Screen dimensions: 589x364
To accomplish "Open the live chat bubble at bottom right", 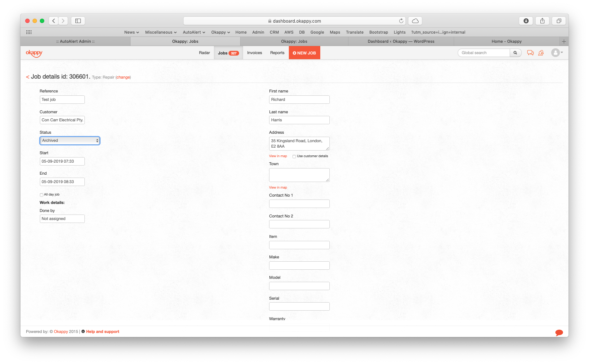I will pos(559,333).
